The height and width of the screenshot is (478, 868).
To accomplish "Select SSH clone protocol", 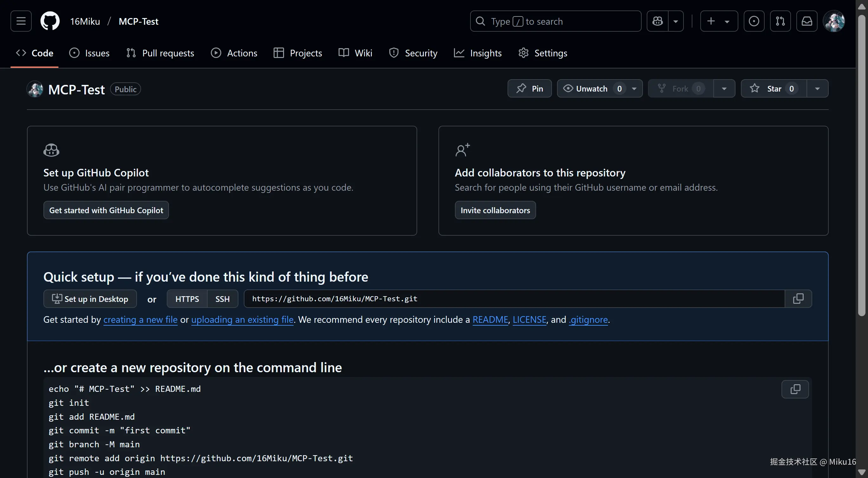I will pyautogui.click(x=223, y=299).
